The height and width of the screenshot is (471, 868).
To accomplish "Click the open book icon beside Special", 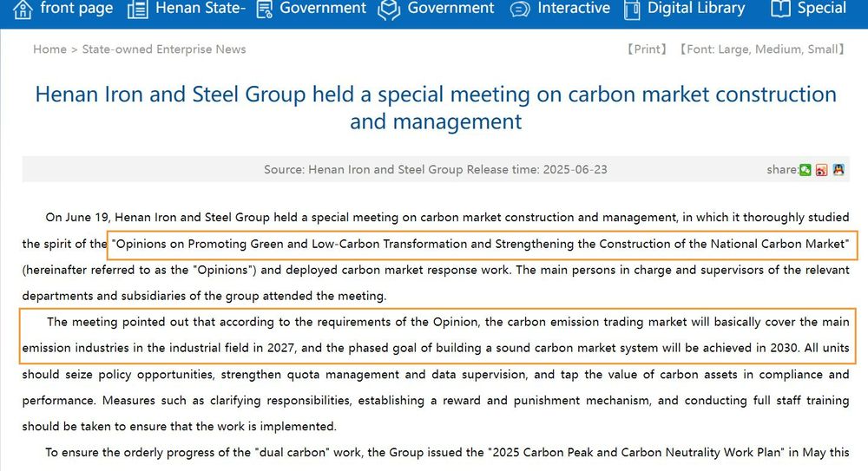I will pos(780,9).
